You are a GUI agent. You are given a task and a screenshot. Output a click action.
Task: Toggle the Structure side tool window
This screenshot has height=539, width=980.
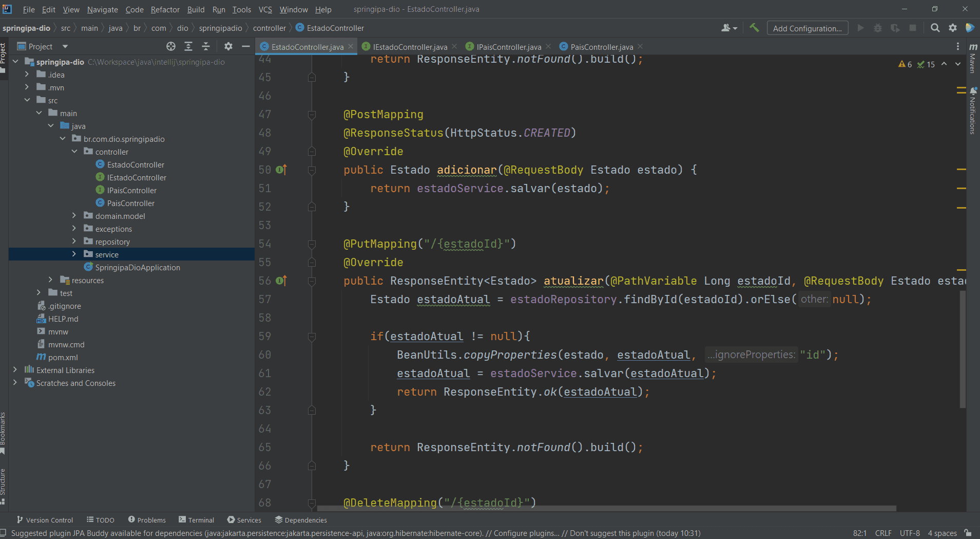3,486
